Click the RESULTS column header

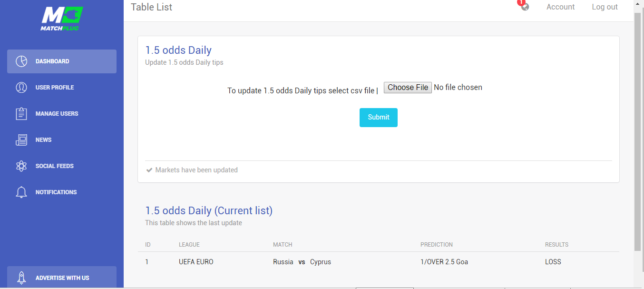pos(556,245)
